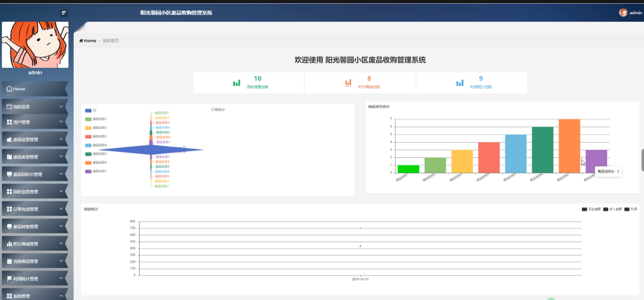This screenshot has height=300, width=644.
Task: Click the 阳光馨园小区废品收购管理系统 header title
Action: click(x=176, y=13)
